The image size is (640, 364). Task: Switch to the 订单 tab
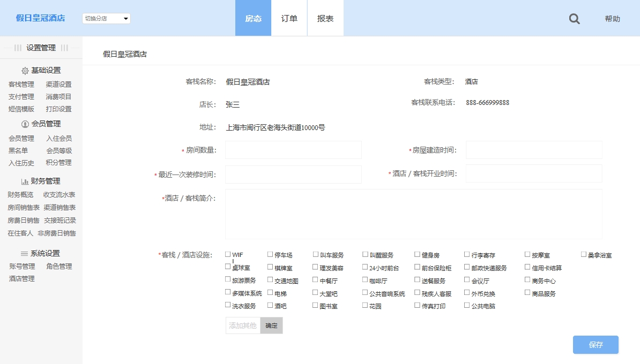[x=289, y=18]
